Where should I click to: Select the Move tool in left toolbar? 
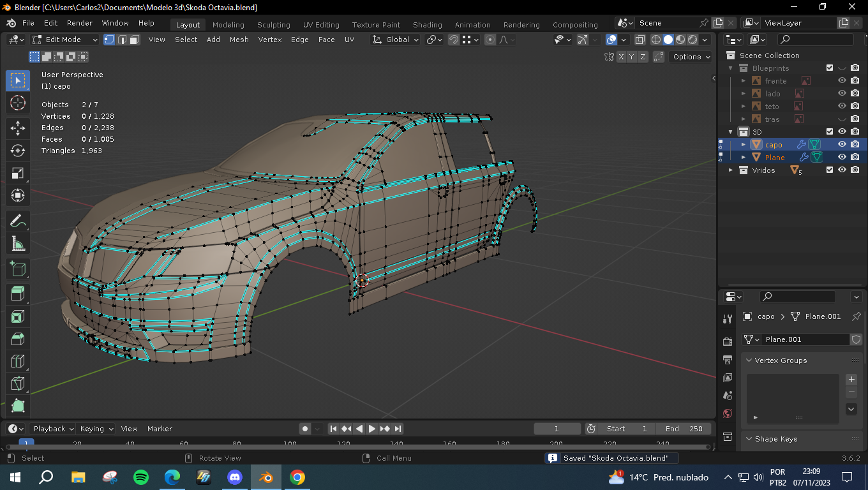point(18,127)
